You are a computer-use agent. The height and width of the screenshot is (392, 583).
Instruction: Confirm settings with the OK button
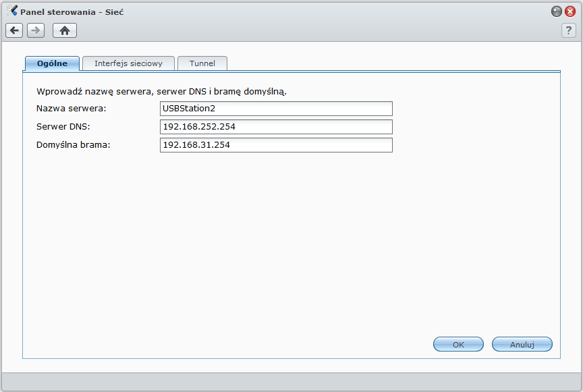tap(458, 344)
